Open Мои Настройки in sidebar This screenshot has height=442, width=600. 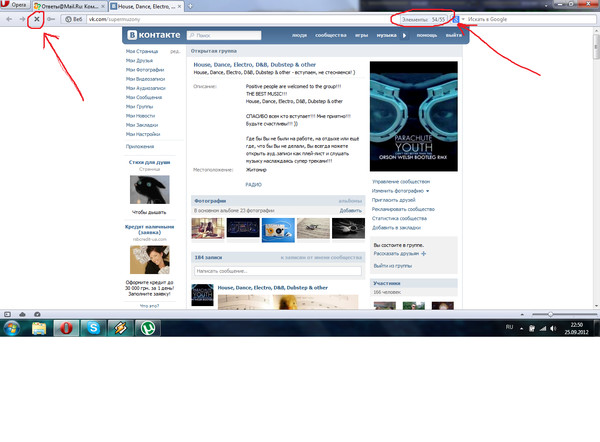tap(143, 134)
